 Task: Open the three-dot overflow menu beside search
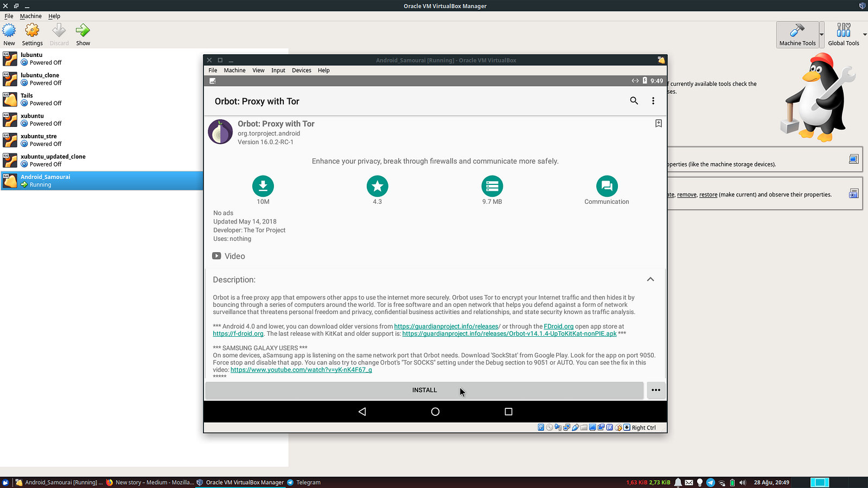coord(653,101)
